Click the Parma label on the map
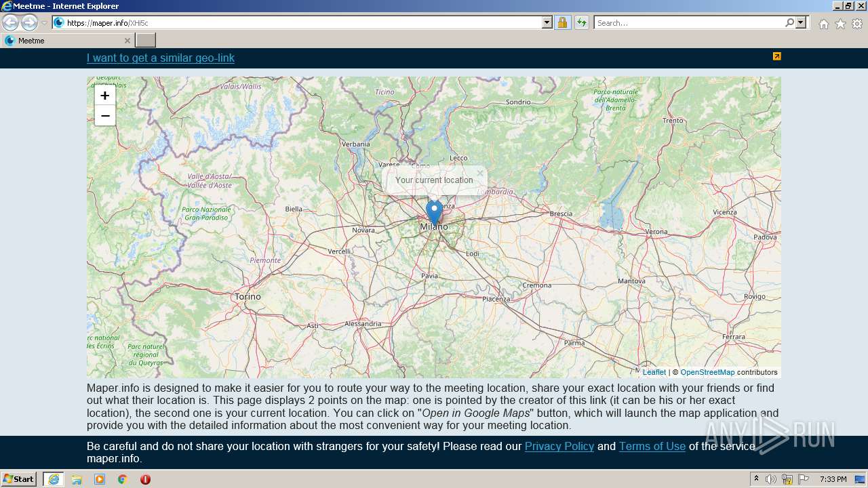 [574, 343]
